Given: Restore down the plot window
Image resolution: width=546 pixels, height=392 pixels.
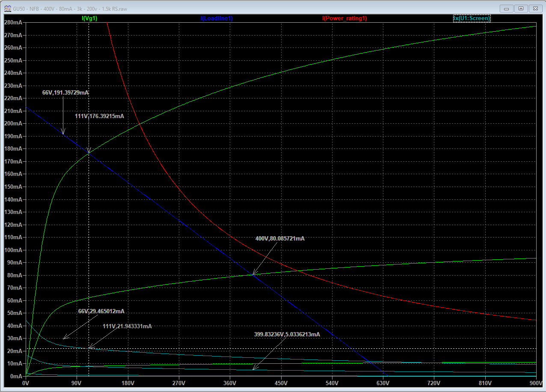Looking at the screenshot, I should pyautogui.click(x=521, y=8).
